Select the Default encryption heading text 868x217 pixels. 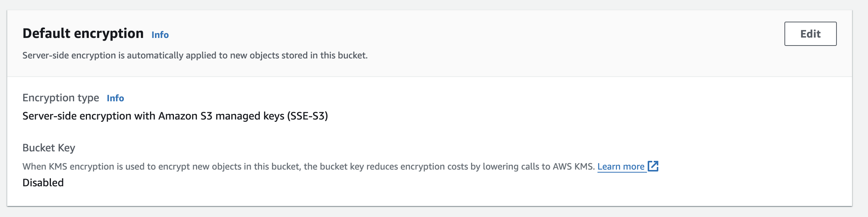pos(83,33)
